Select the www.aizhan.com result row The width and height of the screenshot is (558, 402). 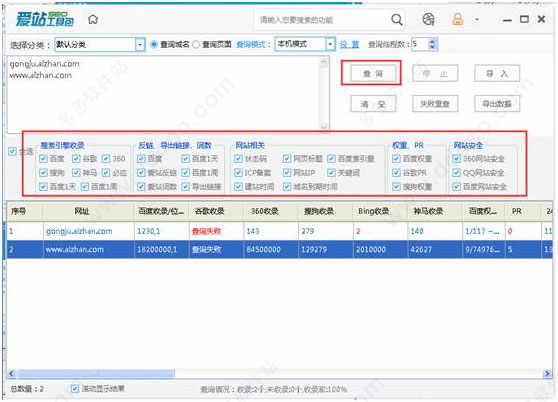[x=279, y=249]
